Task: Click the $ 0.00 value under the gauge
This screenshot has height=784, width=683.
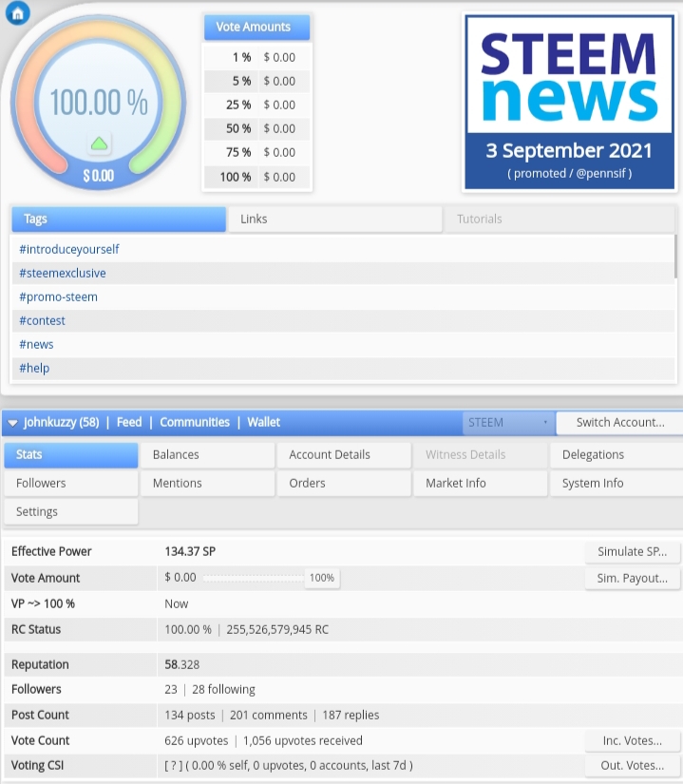Action: click(99, 176)
